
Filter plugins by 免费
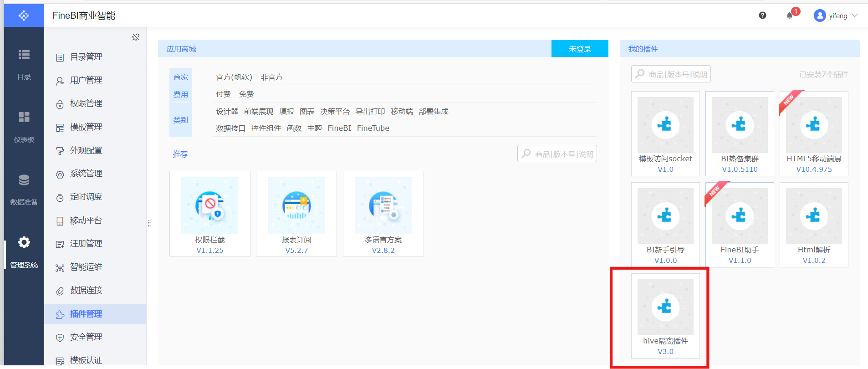(246, 94)
